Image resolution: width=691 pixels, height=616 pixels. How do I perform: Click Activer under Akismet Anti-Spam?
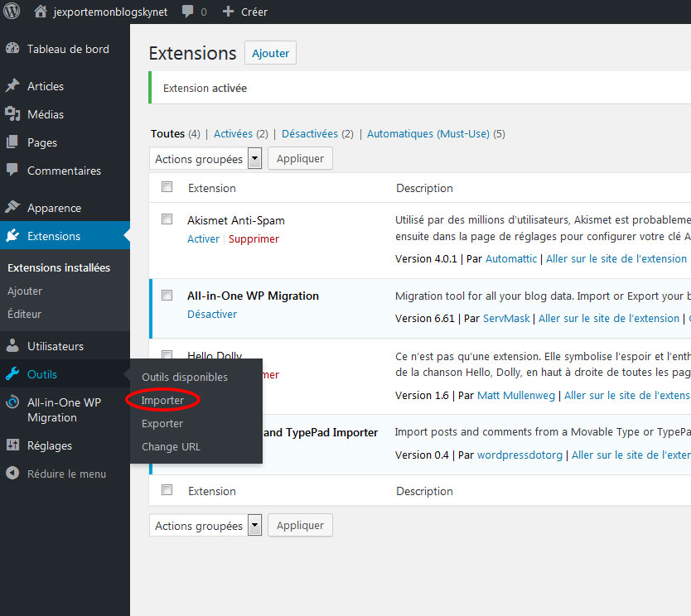coord(203,238)
